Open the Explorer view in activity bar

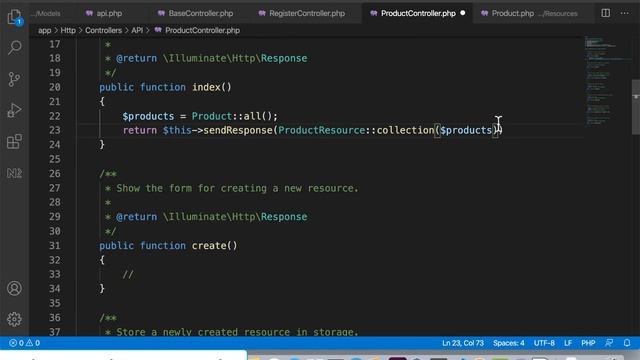coord(14,17)
